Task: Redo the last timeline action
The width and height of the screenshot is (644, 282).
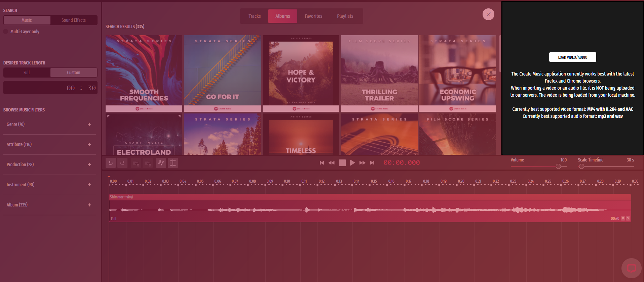Action: click(122, 163)
